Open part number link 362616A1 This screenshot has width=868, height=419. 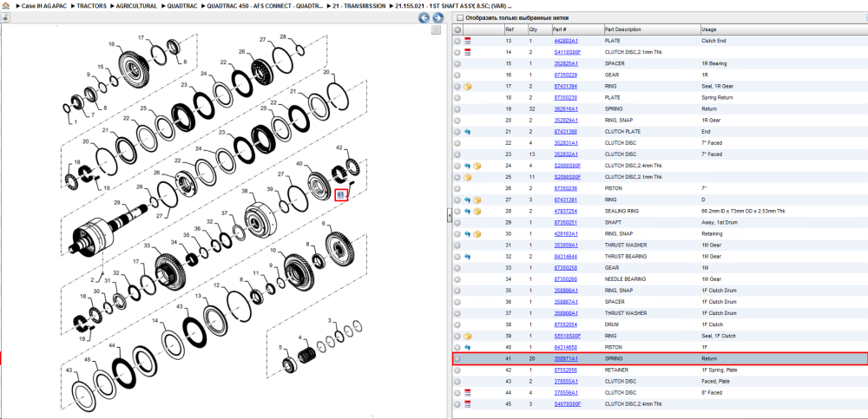[566, 109]
